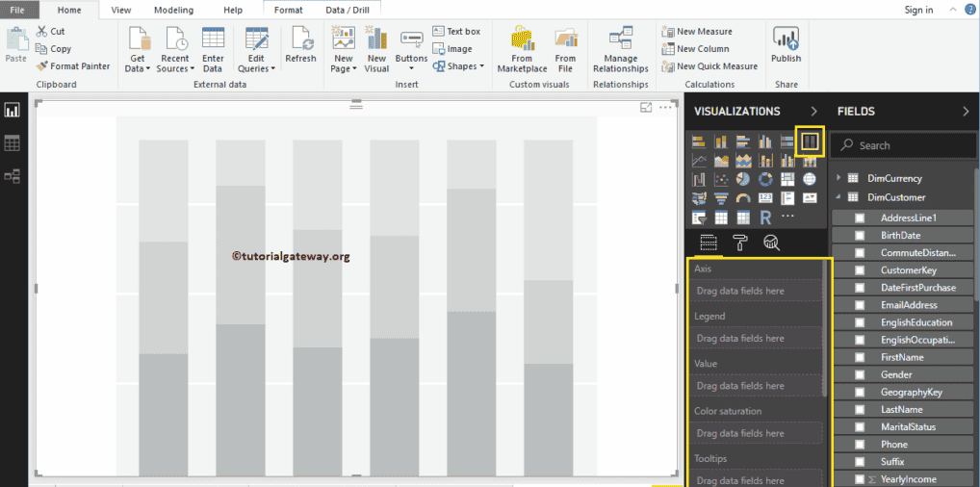
Task: Check the CustomerKey field checkbox
Action: (860, 270)
